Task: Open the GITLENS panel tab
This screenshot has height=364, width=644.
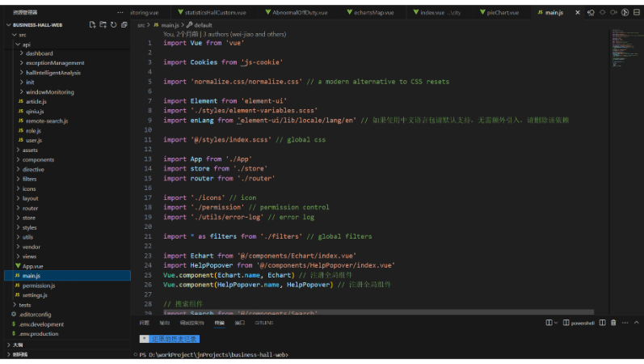Action: (263, 323)
